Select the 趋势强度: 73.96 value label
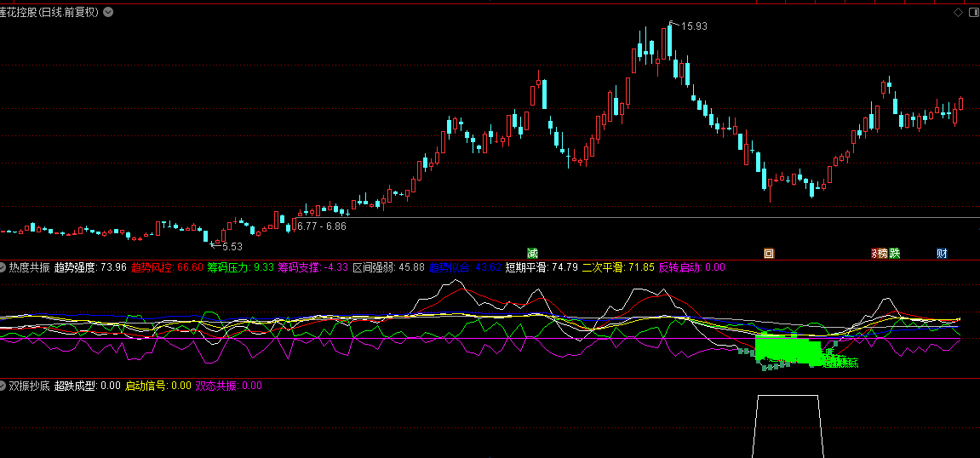This screenshot has height=458, width=980. coord(90,267)
